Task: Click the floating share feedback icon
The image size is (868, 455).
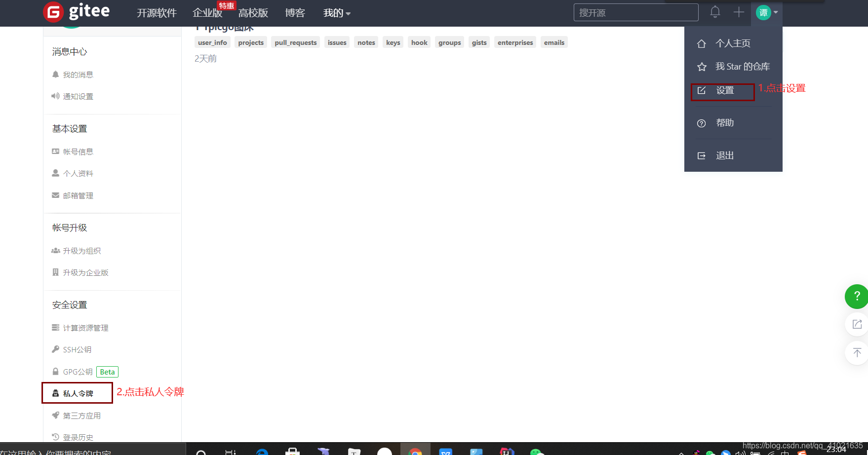Action: tap(857, 324)
